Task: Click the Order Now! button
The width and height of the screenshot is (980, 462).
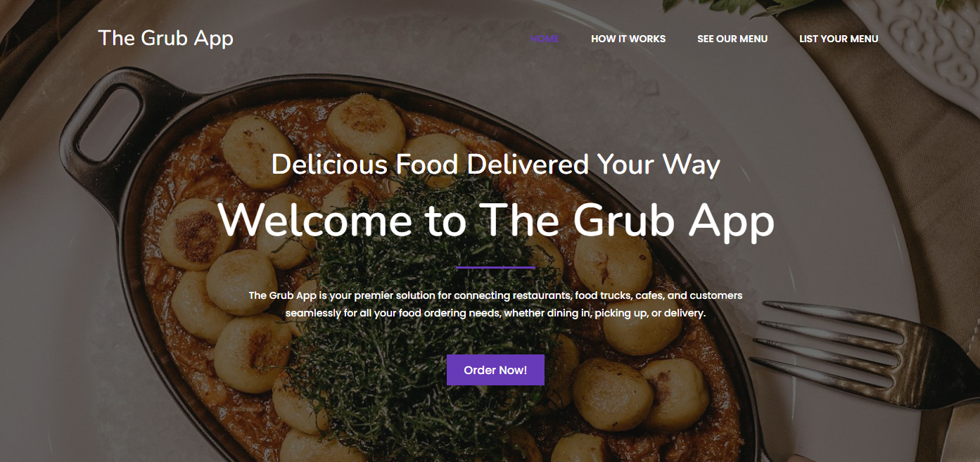Action: 495,370
